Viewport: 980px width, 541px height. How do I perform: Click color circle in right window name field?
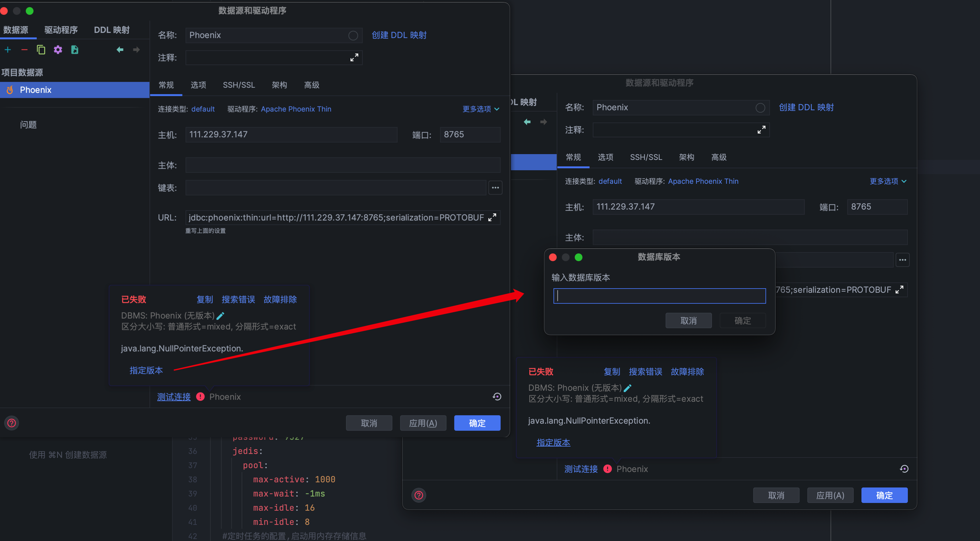pos(760,108)
